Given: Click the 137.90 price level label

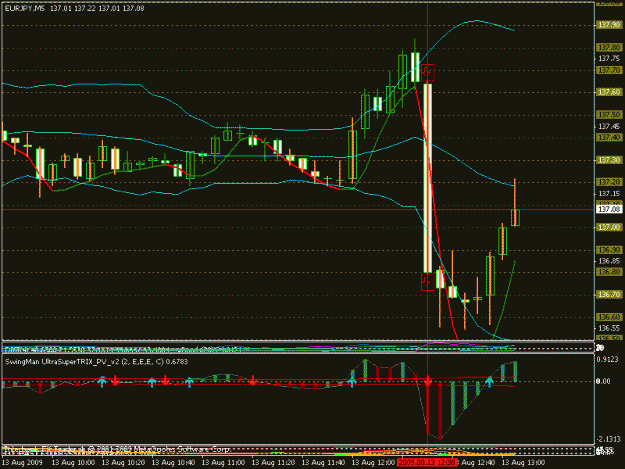Looking at the screenshot, I should pos(609,25).
